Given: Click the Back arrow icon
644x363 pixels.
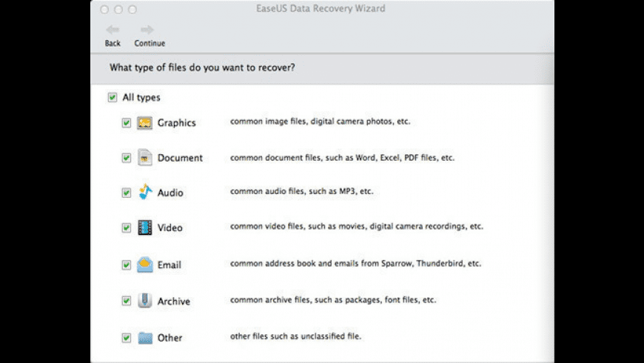Looking at the screenshot, I should coord(113,30).
